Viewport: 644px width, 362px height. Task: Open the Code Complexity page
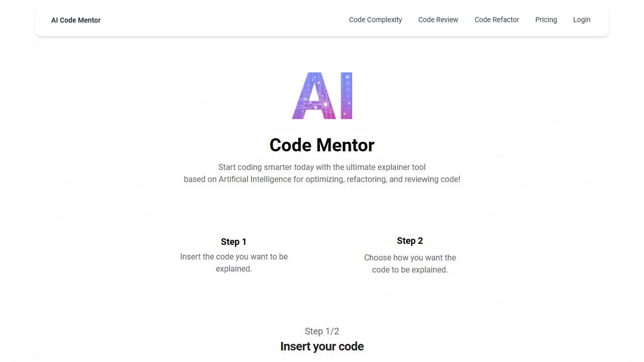pos(375,20)
